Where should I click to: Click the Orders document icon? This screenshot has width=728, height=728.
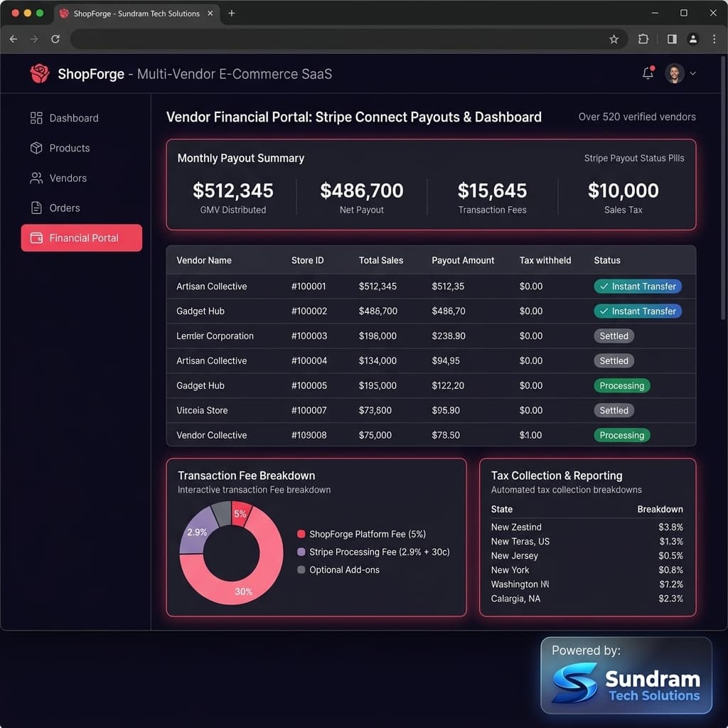(36, 208)
